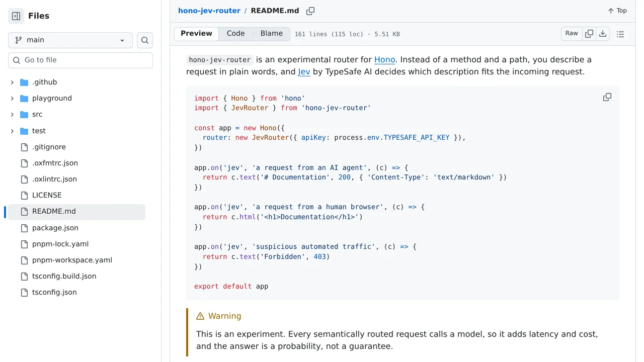The image size is (644, 362).
Task: Click the 'Files' panel heading
Action: pyautogui.click(x=39, y=16)
